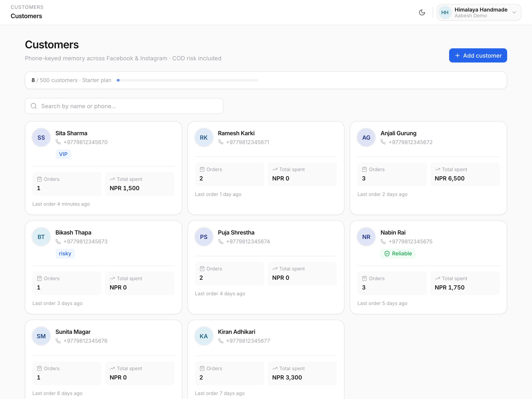Click the RK avatar of Ramesh Karki
The image size is (532, 399).
click(x=204, y=138)
